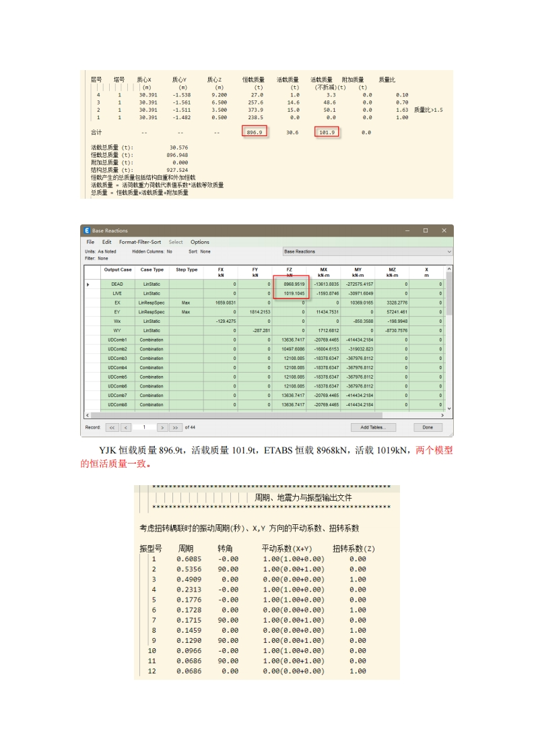Select the UDComb2 row cell
Screen dimensions: 534x756
click(x=118, y=349)
